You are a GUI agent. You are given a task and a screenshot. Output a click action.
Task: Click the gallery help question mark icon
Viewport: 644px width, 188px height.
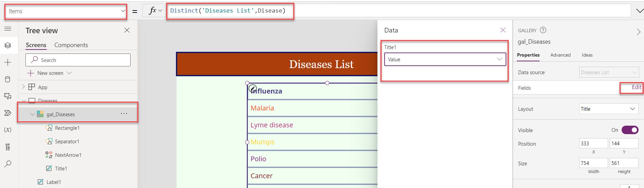click(543, 30)
